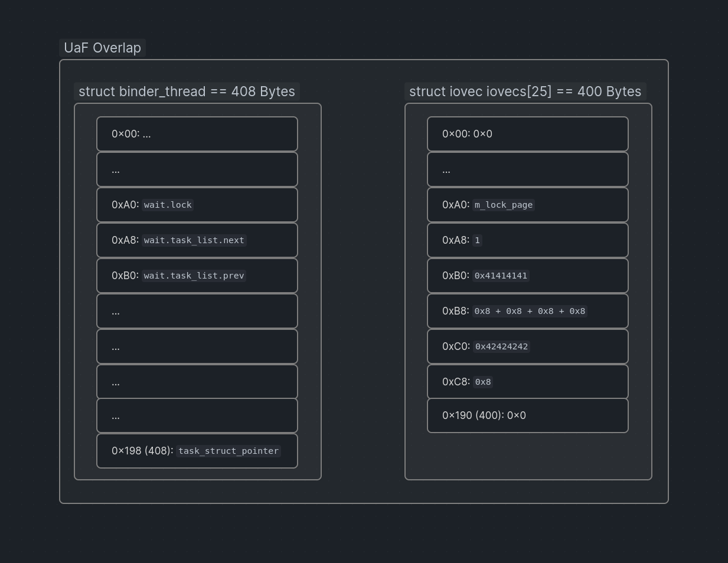The height and width of the screenshot is (563, 728).
Task: Click the 0x00: 0x0 iovec box
Action: 528,134
